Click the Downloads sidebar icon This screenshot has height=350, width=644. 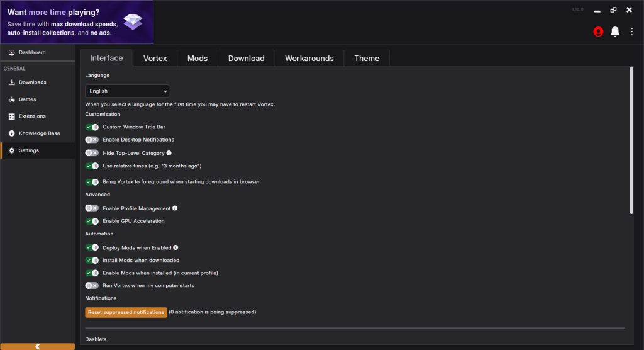(11, 82)
